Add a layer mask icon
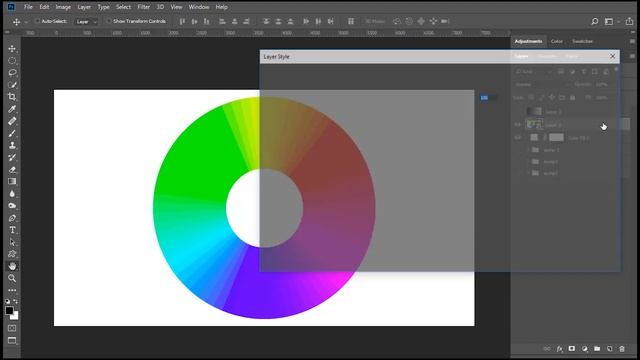The width and height of the screenshot is (640, 360). (x=572, y=349)
